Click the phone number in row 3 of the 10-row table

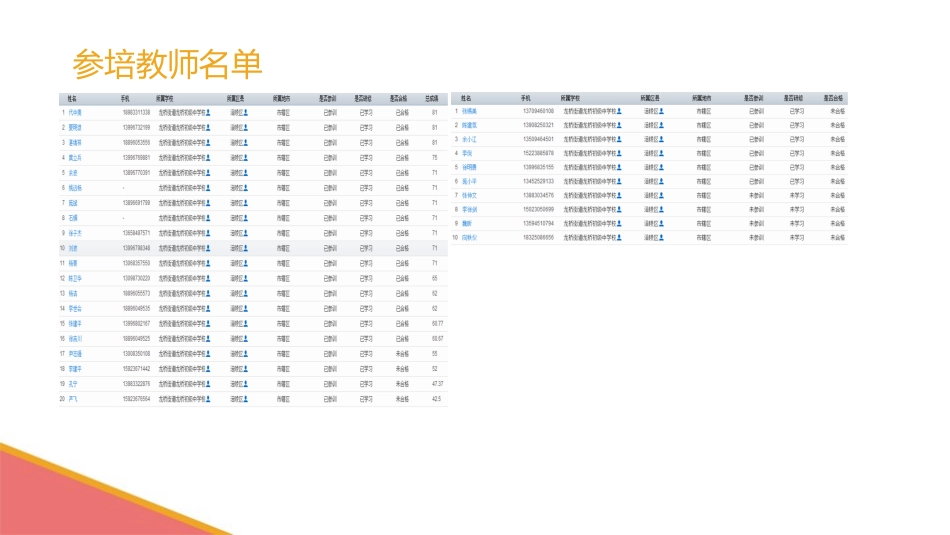[x=538, y=139]
